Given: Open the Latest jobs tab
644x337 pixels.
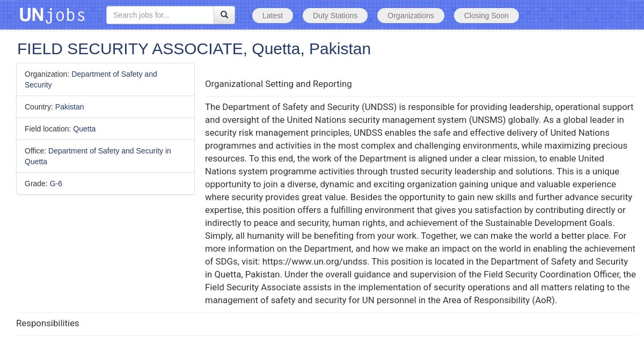Looking at the screenshot, I should (x=273, y=16).
